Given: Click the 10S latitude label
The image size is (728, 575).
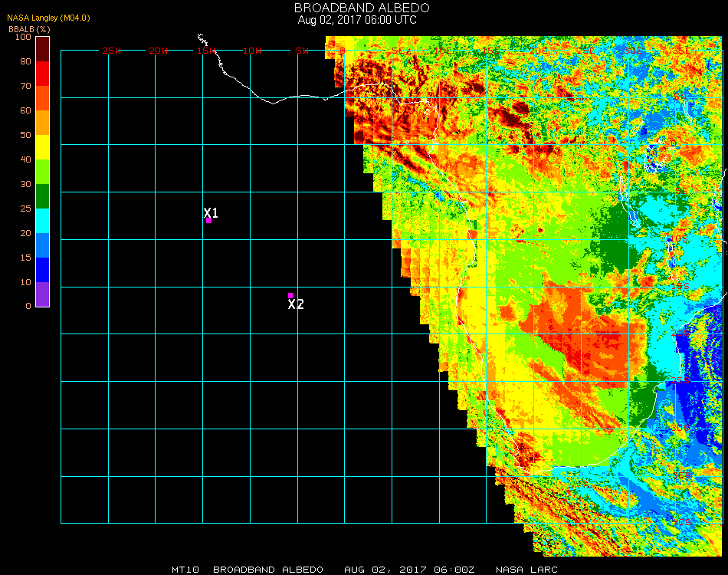Looking at the screenshot, I should [x=680, y=239].
